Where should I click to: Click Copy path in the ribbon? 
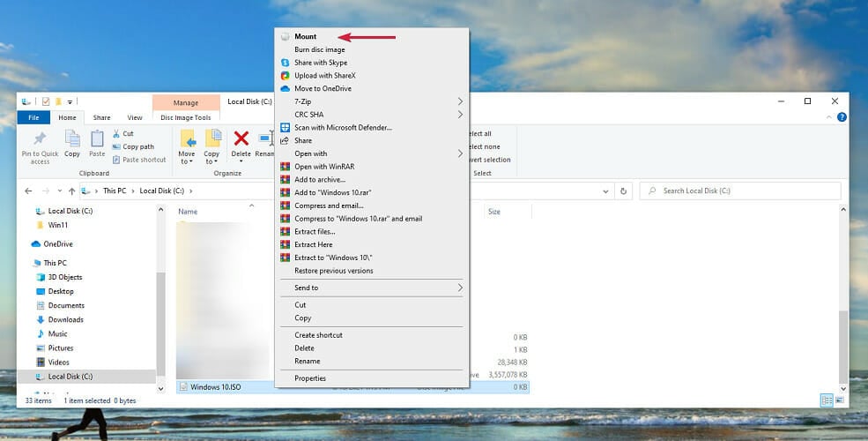click(133, 146)
